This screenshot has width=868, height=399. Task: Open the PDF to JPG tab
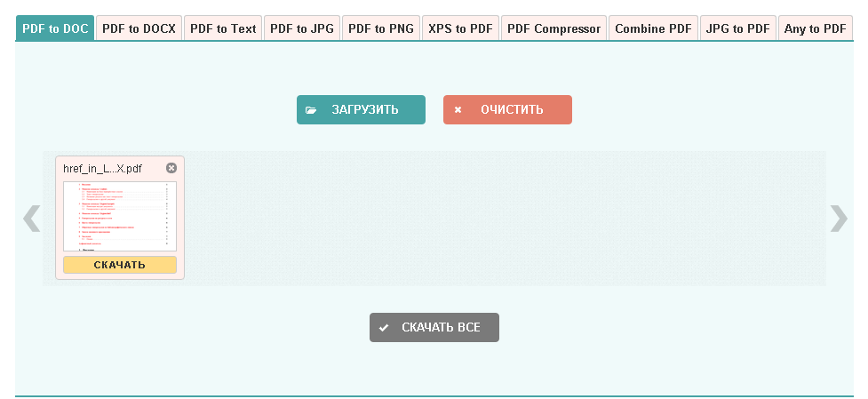[302, 28]
